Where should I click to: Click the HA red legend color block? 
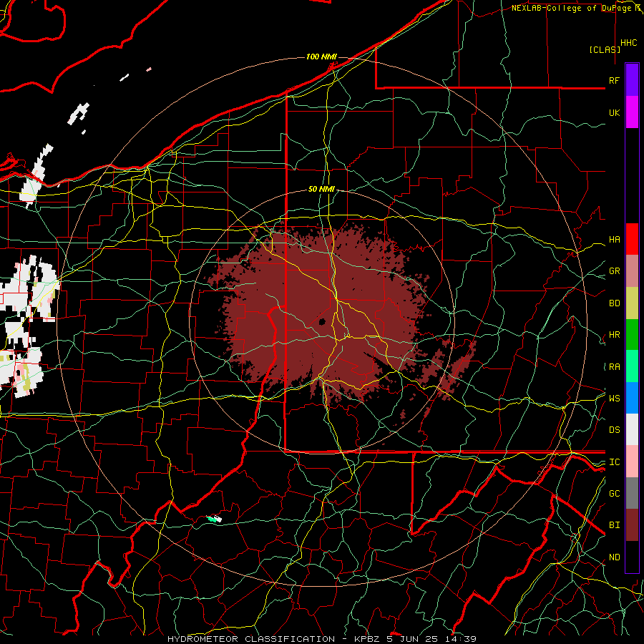pyautogui.click(x=632, y=239)
